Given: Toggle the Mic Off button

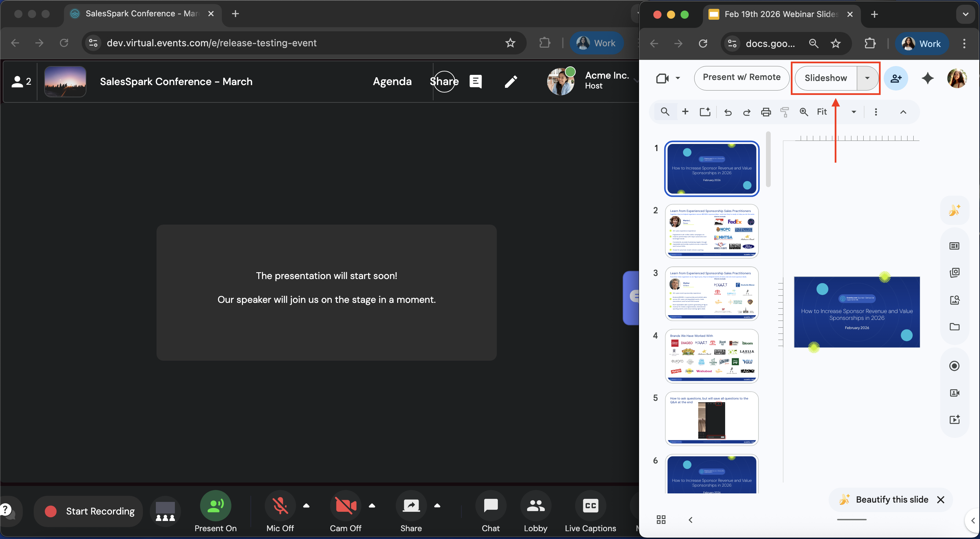Looking at the screenshot, I should click(280, 506).
